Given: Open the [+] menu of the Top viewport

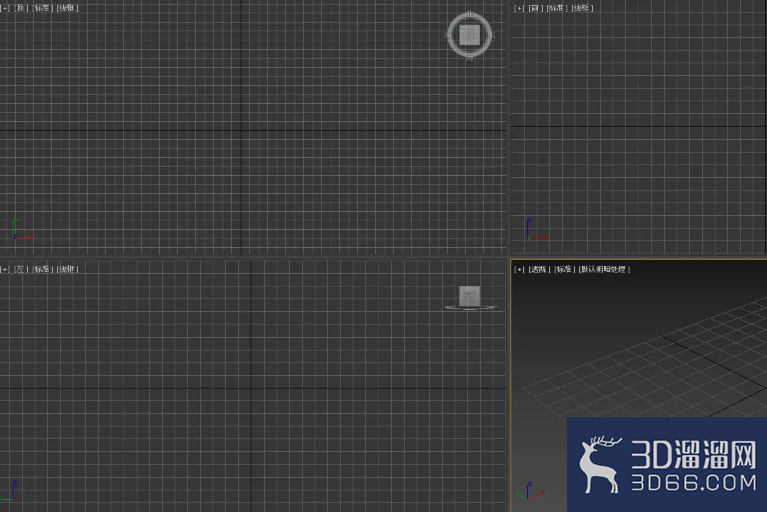Looking at the screenshot, I should point(4,8).
